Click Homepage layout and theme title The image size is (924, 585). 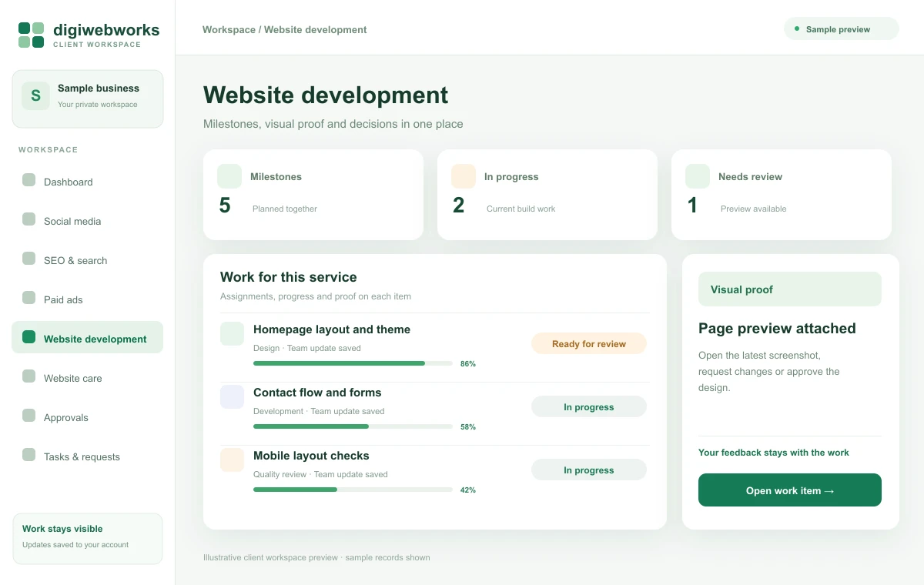coord(332,329)
